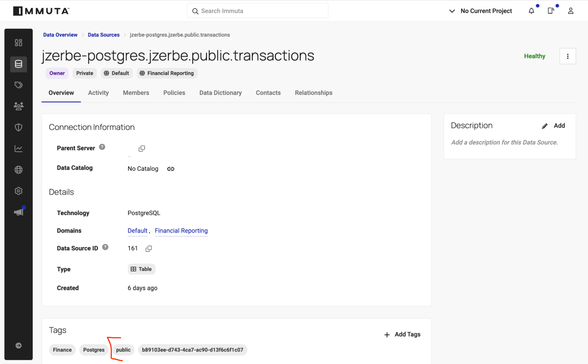588x364 pixels.
Task: Switch to the Data Dictionary tab
Action: tap(220, 93)
